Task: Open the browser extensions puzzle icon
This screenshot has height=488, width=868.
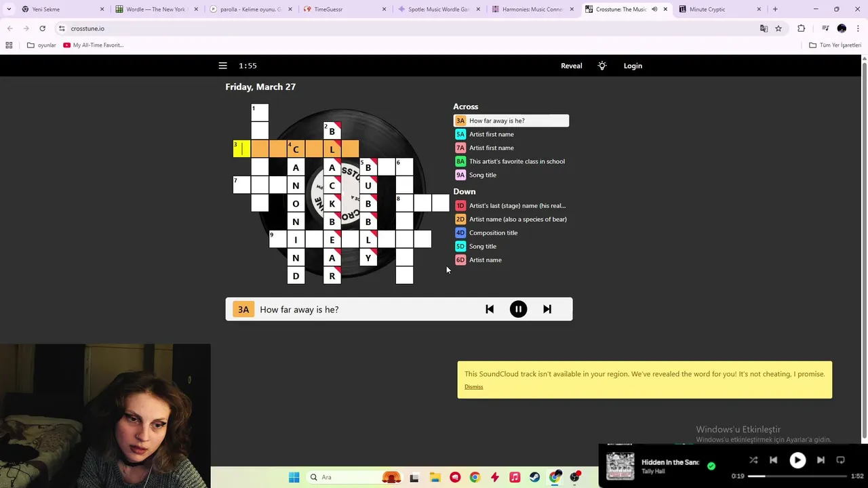Action: pos(802,28)
